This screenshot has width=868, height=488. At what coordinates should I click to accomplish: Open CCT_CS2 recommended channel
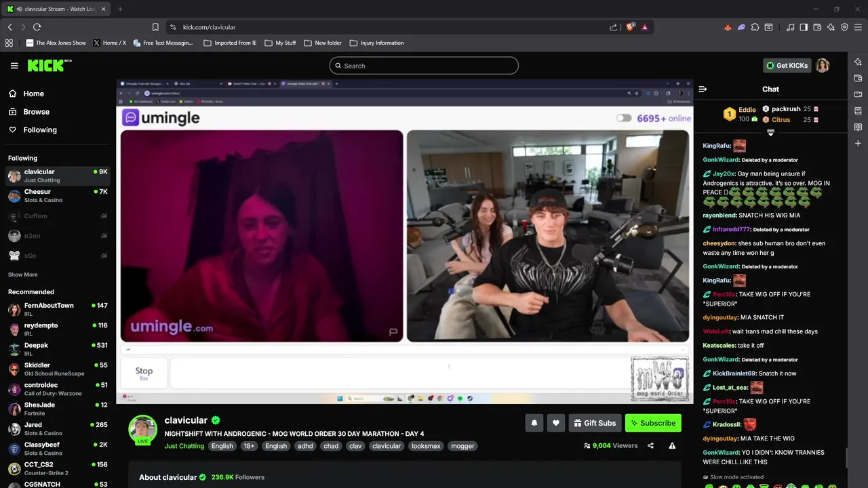[58, 468]
